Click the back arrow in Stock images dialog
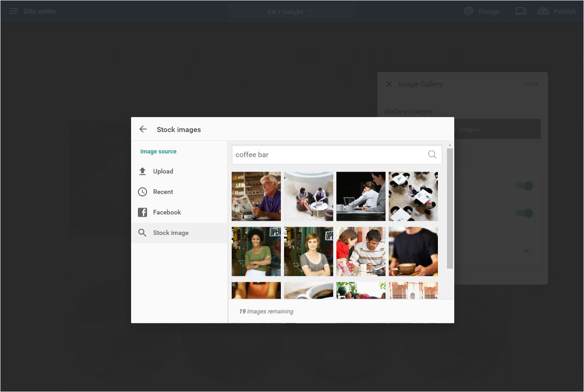Viewport: 584px width, 392px height. (143, 129)
